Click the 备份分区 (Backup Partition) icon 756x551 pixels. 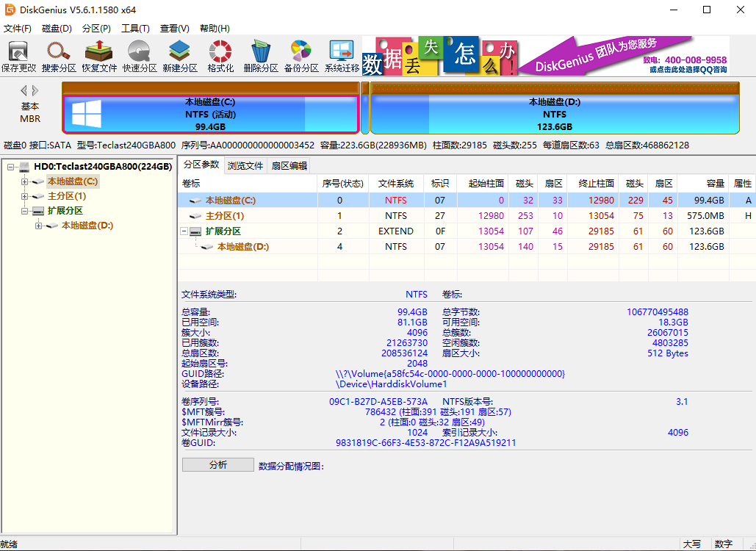click(x=300, y=55)
